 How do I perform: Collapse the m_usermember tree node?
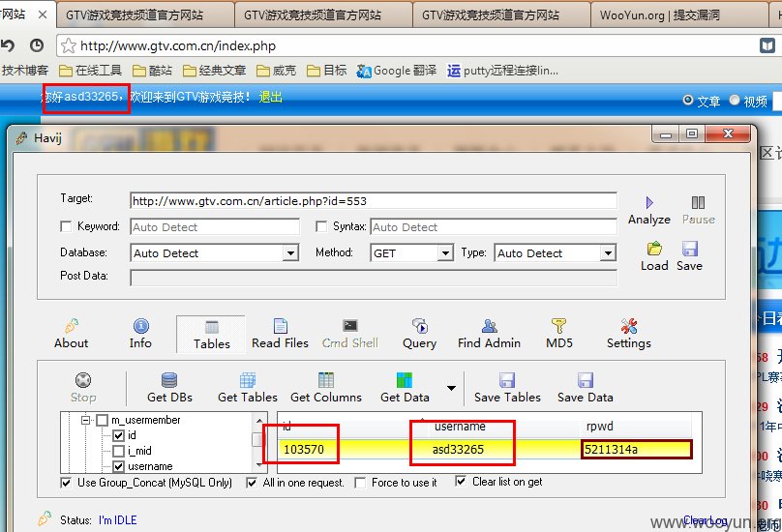(x=85, y=421)
